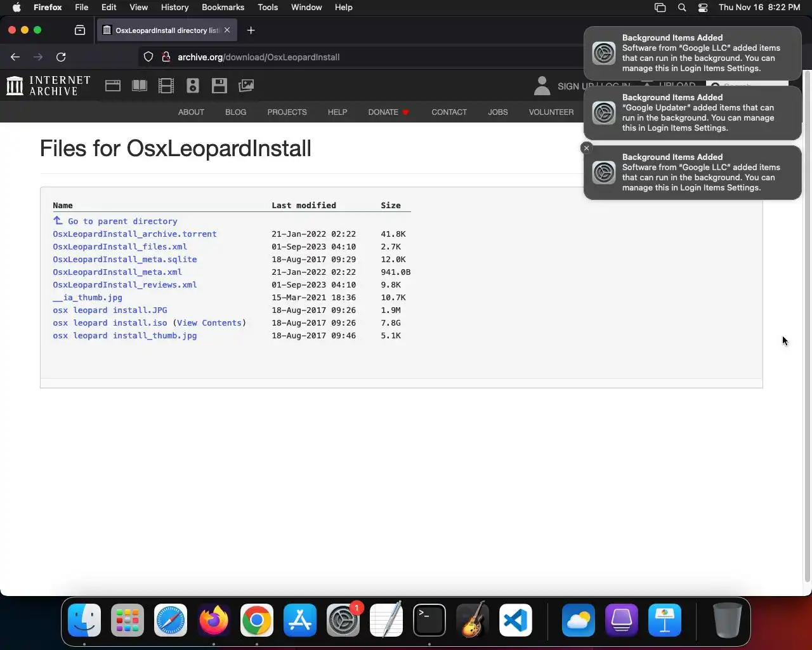Click DONATE in the site navigation
812x650 pixels.
click(388, 112)
